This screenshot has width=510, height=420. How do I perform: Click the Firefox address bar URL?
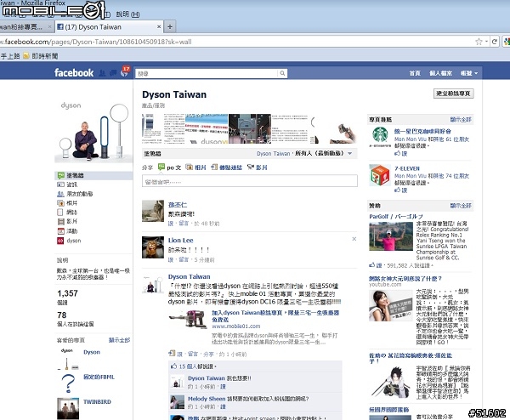pos(96,42)
